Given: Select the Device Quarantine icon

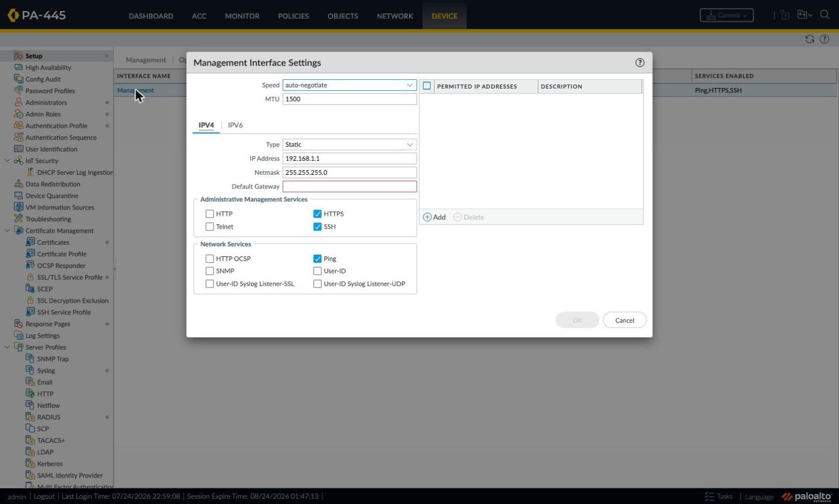Looking at the screenshot, I should (x=18, y=195).
